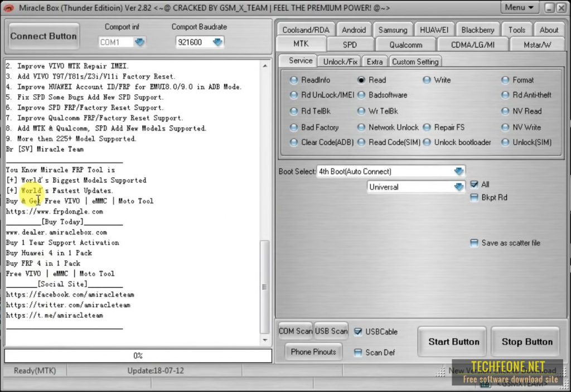The image size is (571, 392).
Task: Switch to the Service sub-tab
Action: 300,61
